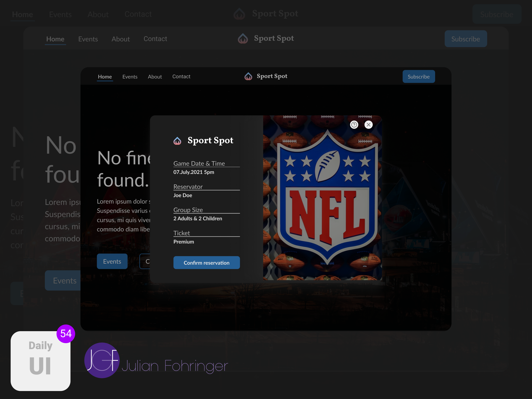Go to About in inner navbar
The width and height of the screenshot is (532, 399).
155,77
